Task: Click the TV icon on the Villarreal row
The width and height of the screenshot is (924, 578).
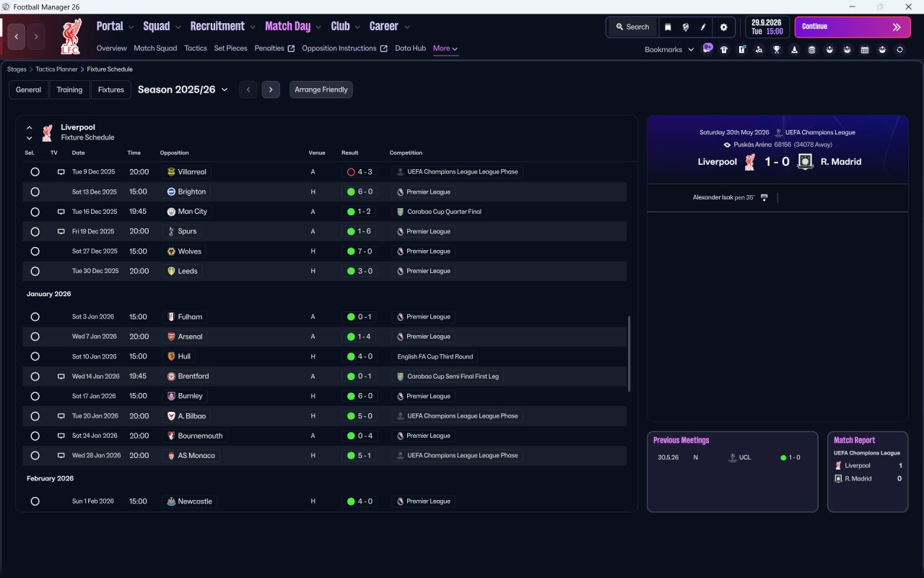Action: (x=61, y=172)
